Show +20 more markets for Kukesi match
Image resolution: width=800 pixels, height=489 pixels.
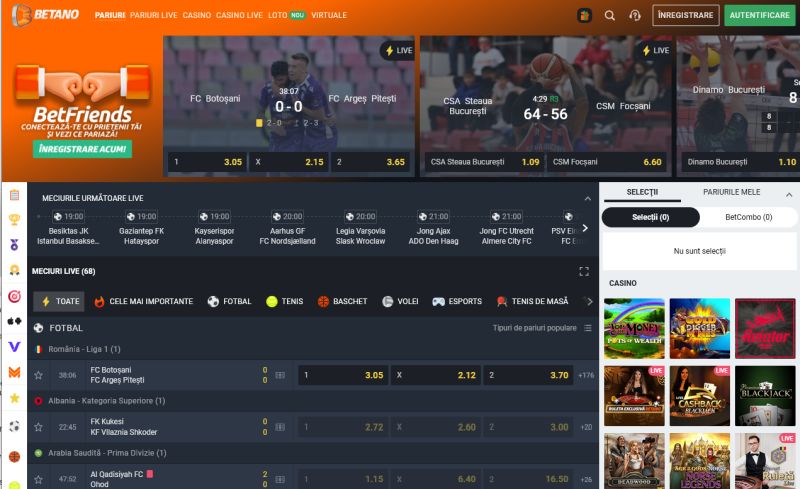586,427
